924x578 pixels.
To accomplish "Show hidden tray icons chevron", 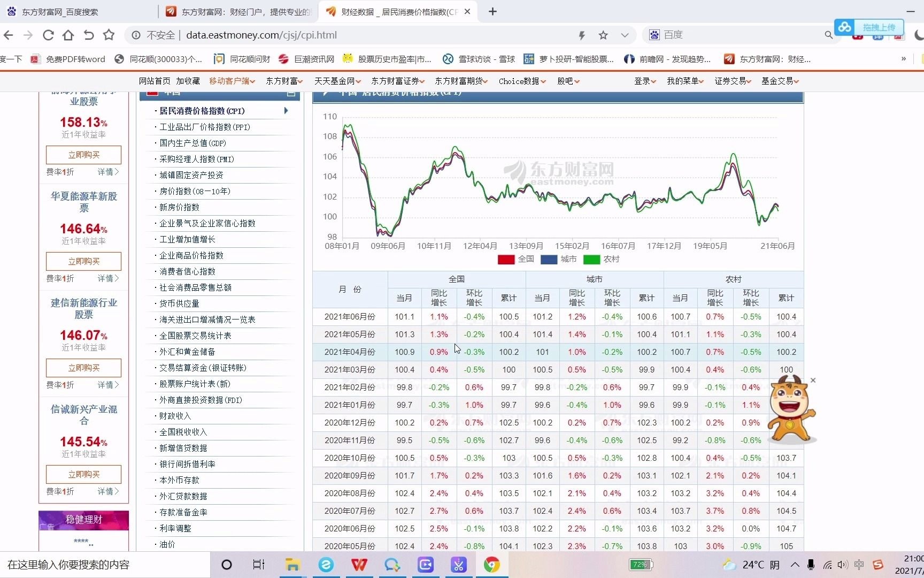I will pyautogui.click(x=795, y=565).
